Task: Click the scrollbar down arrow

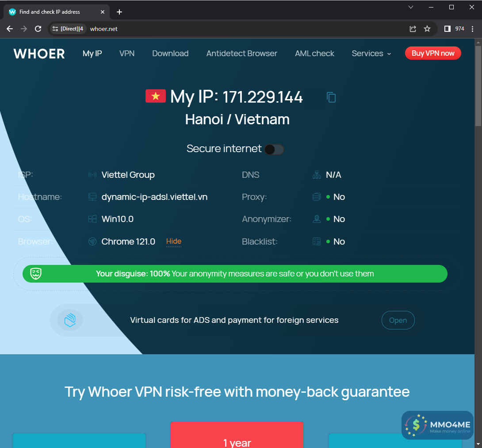Action: pos(478,444)
